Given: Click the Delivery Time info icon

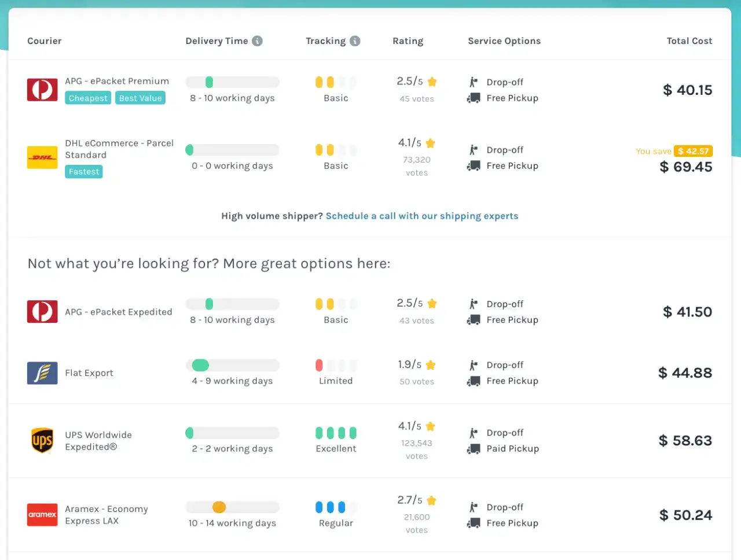Looking at the screenshot, I should coord(258,41).
